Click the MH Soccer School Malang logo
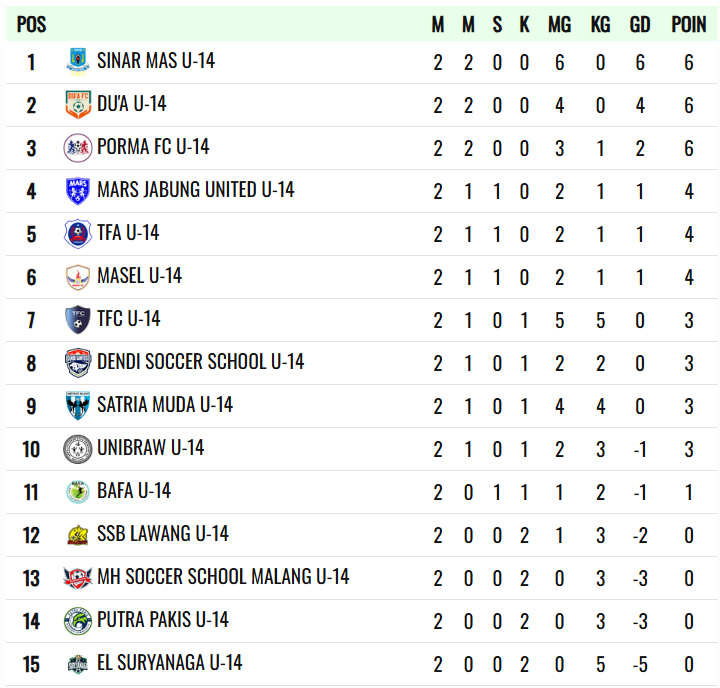 (78, 577)
